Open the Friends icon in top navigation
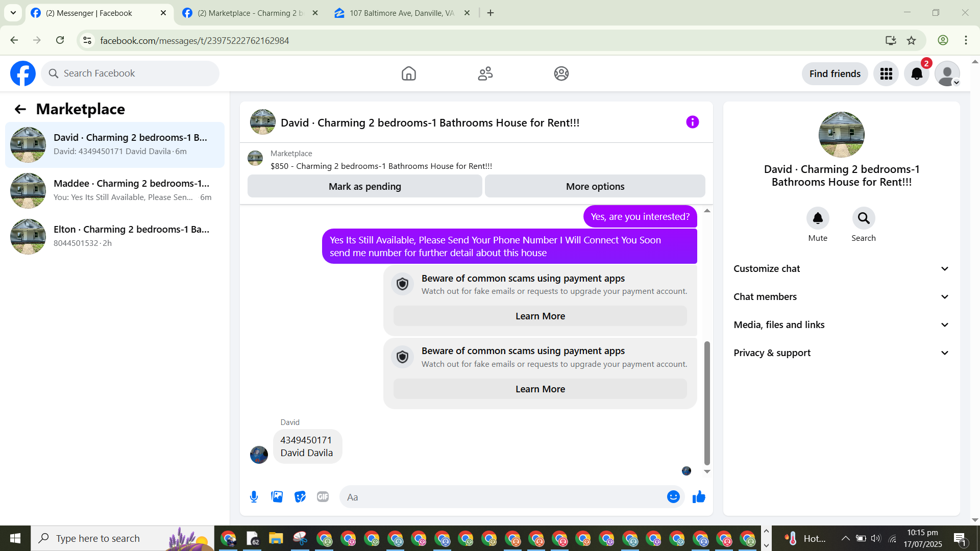Viewport: 980px width, 551px height. coord(485,73)
